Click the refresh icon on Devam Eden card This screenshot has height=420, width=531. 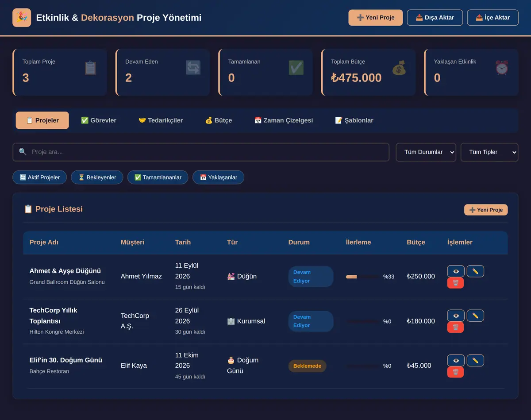193,68
